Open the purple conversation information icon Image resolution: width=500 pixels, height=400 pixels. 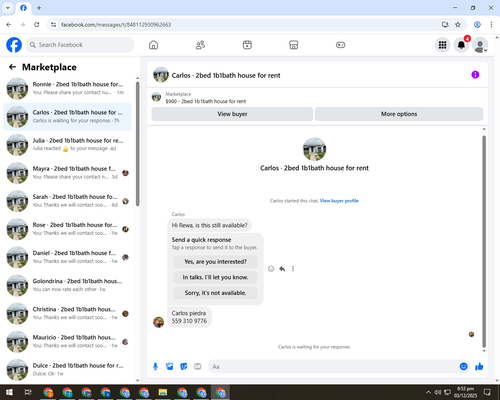[475, 75]
